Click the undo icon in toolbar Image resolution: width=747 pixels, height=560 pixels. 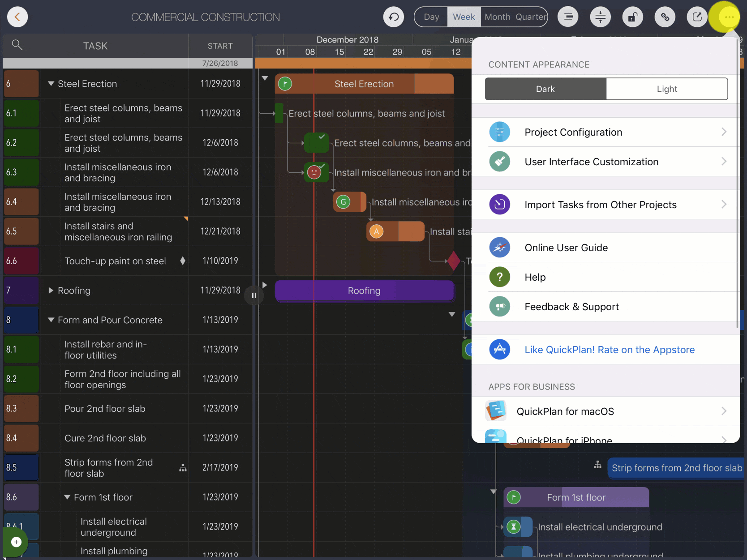tap(394, 17)
